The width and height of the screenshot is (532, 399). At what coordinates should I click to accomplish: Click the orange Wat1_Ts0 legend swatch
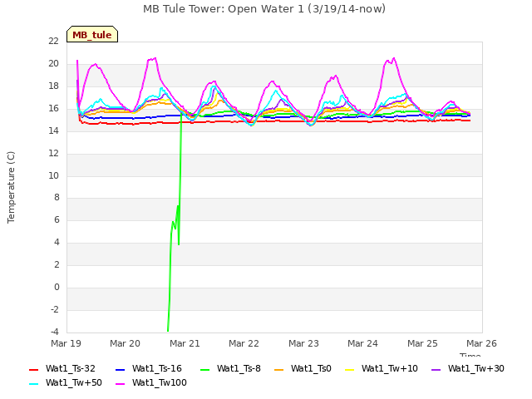tap(279, 369)
